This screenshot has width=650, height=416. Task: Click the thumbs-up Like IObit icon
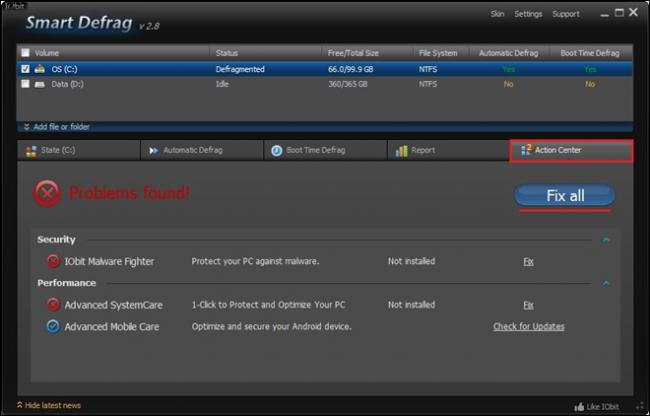point(580,406)
